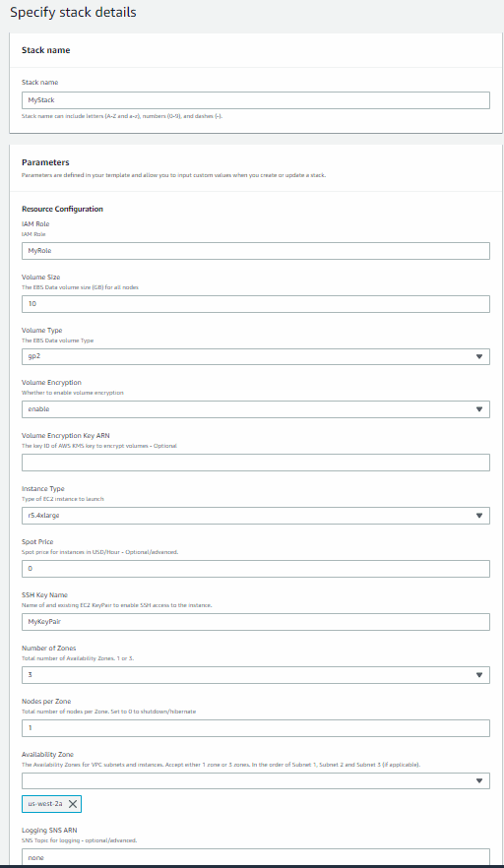This screenshot has width=504, height=868.
Task: Remove the us-west-2a zone tag
Action: [73, 804]
